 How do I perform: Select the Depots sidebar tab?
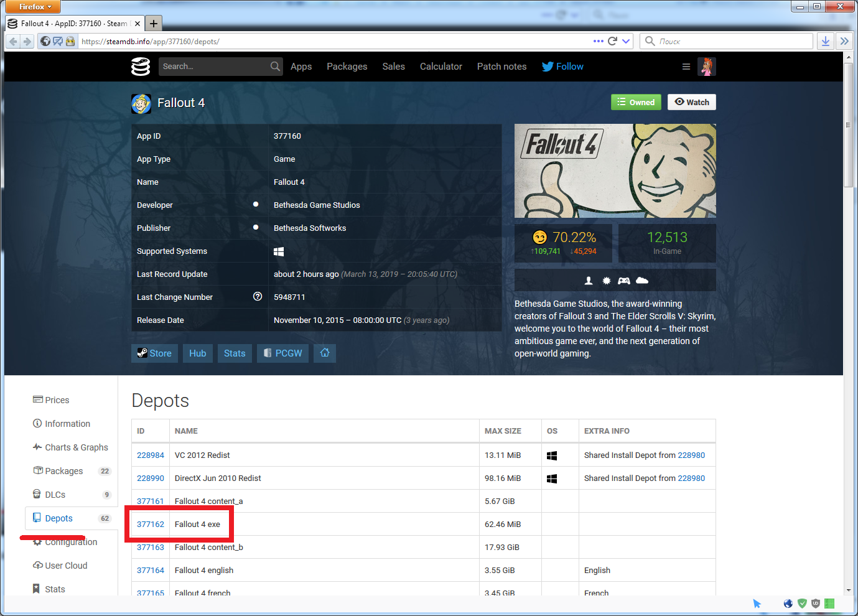pyautogui.click(x=71, y=518)
